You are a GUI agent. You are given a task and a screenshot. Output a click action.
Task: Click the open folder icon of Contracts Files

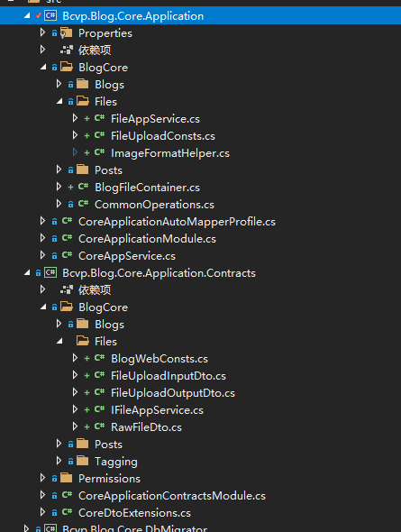tap(83, 341)
